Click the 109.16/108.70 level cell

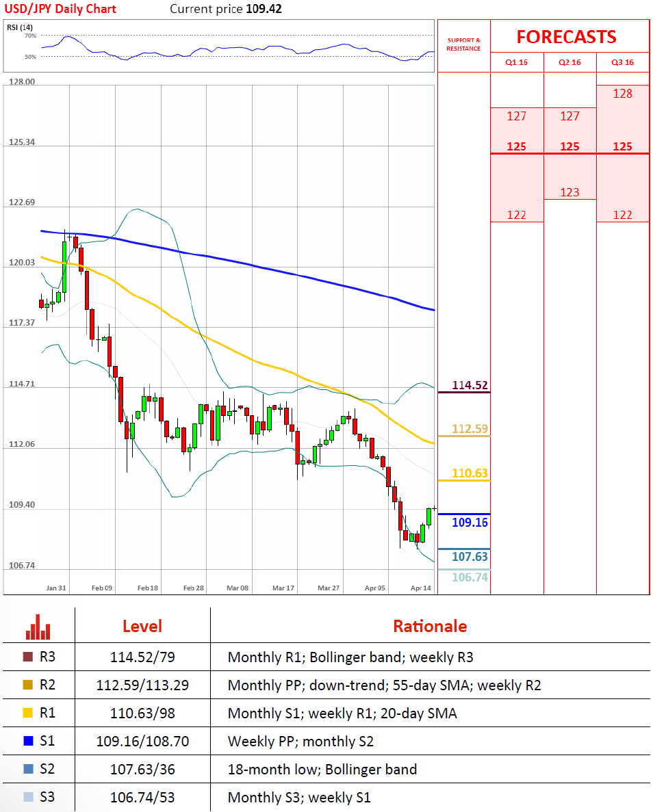[x=142, y=741]
